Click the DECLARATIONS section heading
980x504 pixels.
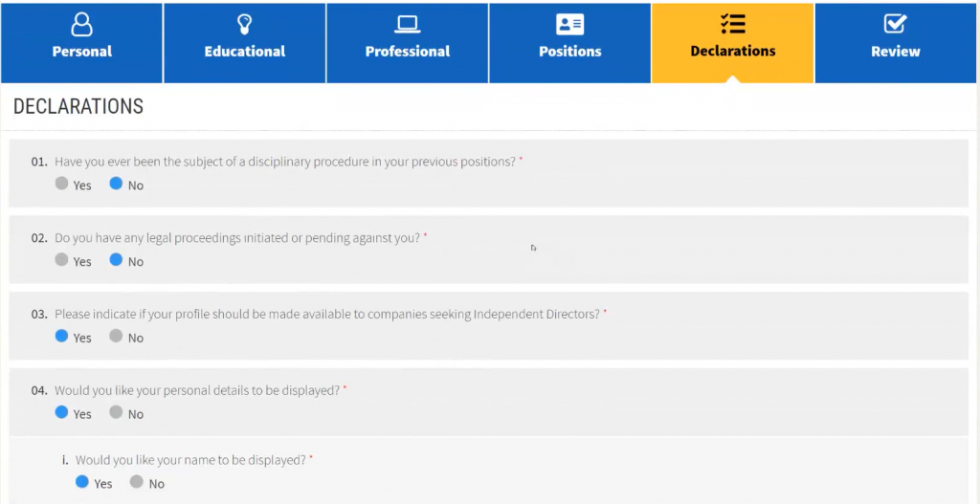click(78, 107)
